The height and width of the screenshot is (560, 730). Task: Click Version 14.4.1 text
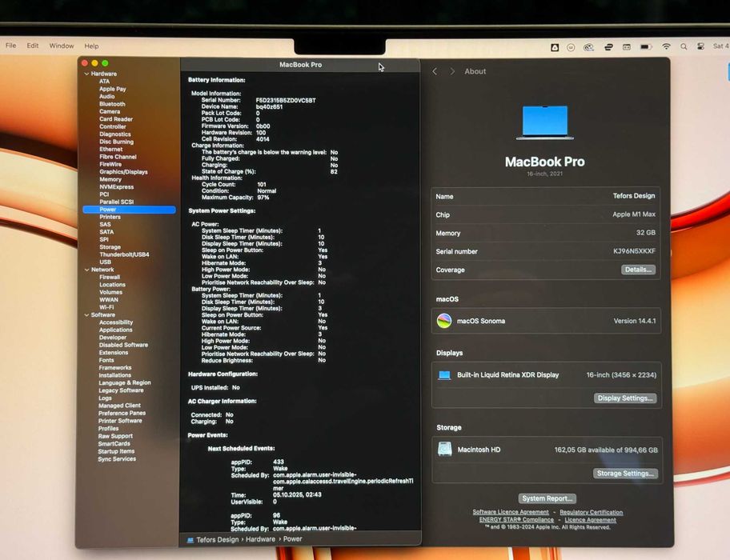pyautogui.click(x=635, y=321)
